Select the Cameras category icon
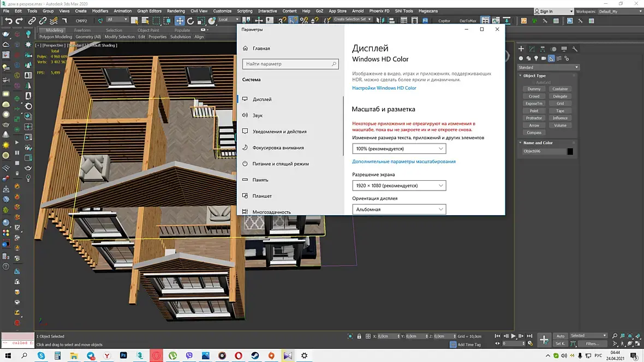The width and height of the screenshot is (644, 362). [544, 58]
